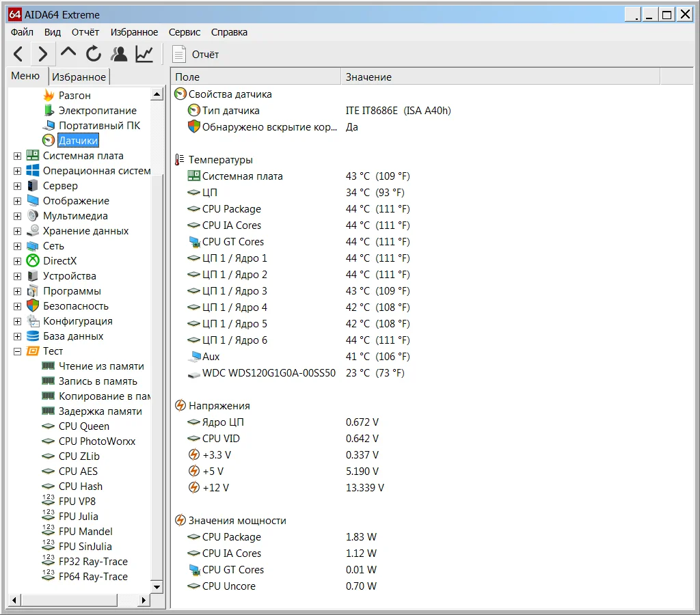Click the Windows logo icon for Операционная система
700x615 pixels.
coord(33,170)
